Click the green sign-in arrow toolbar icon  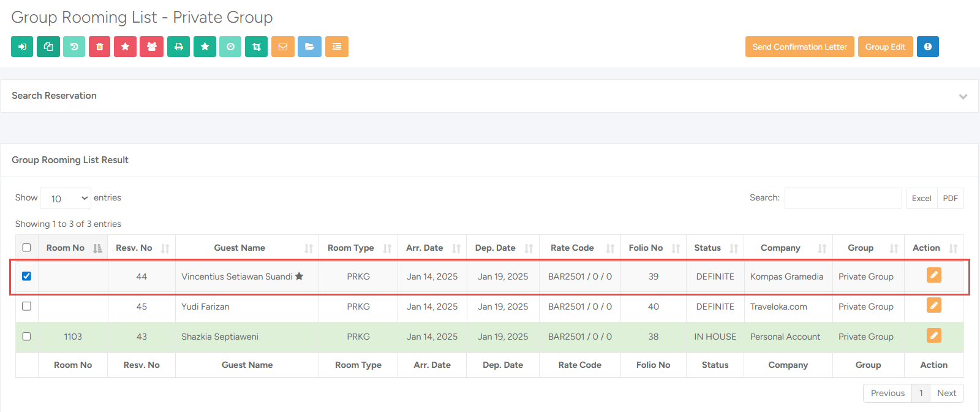[22, 47]
